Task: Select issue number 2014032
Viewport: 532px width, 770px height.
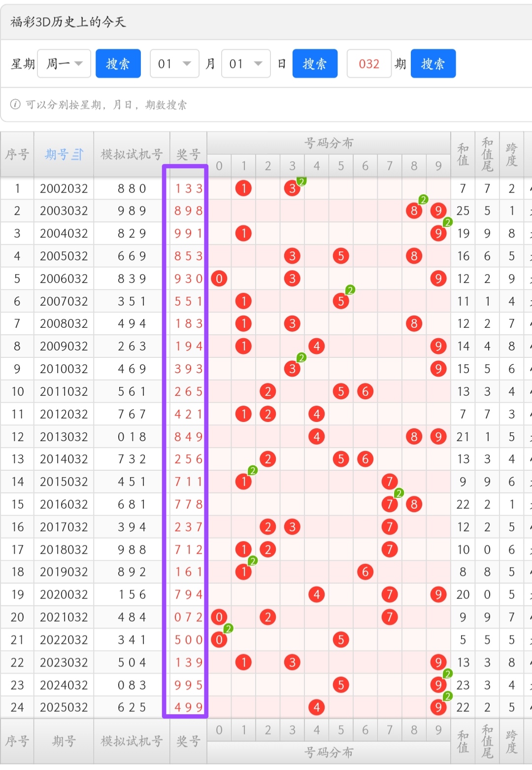Action: click(64, 459)
